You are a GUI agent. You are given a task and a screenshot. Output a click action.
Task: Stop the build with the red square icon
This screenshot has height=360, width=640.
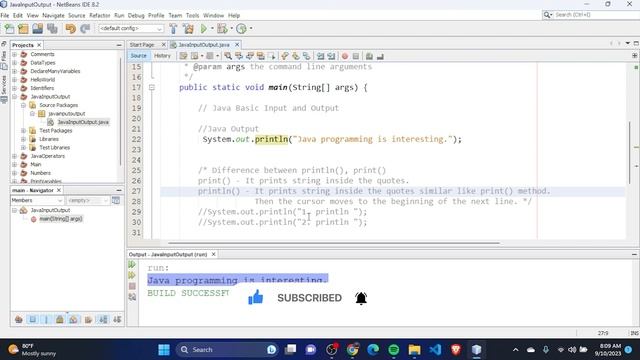click(132, 287)
